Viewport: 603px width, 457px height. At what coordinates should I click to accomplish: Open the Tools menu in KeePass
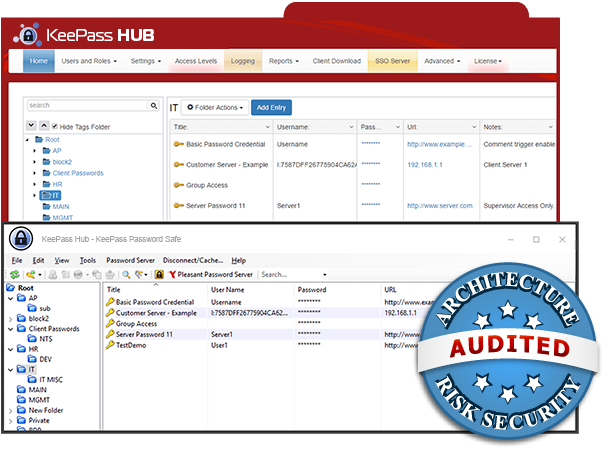88,260
